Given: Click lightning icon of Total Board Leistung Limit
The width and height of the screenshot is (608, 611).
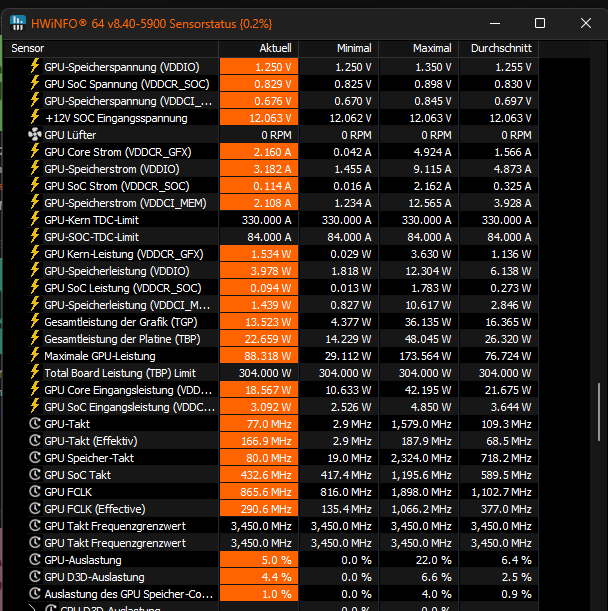Looking at the screenshot, I should pyautogui.click(x=35, y=373).
